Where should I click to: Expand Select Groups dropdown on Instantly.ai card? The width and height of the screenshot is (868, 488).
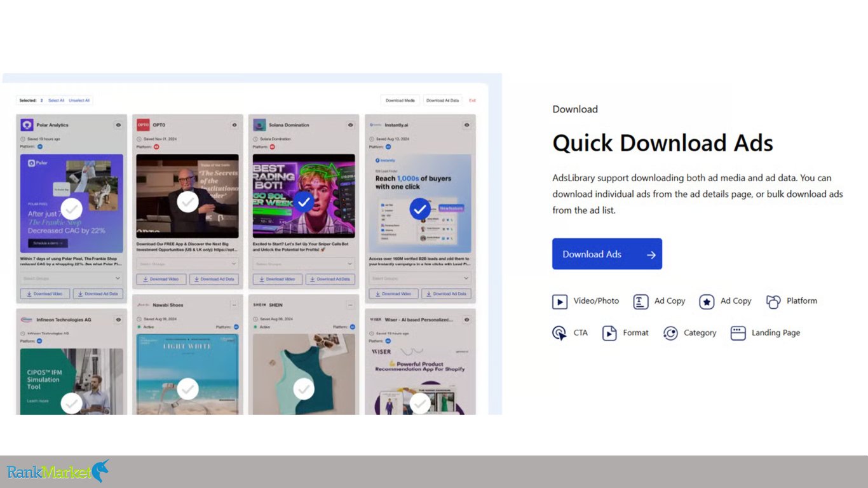click(x=420, y=278)
